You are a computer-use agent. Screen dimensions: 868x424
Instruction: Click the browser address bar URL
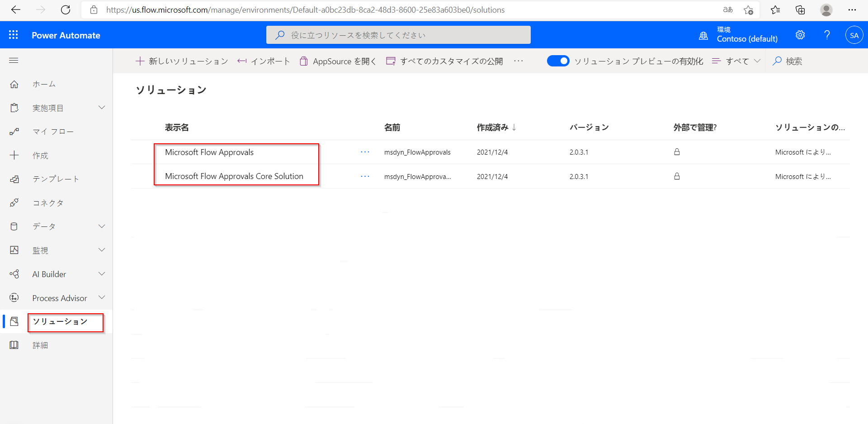305,10
